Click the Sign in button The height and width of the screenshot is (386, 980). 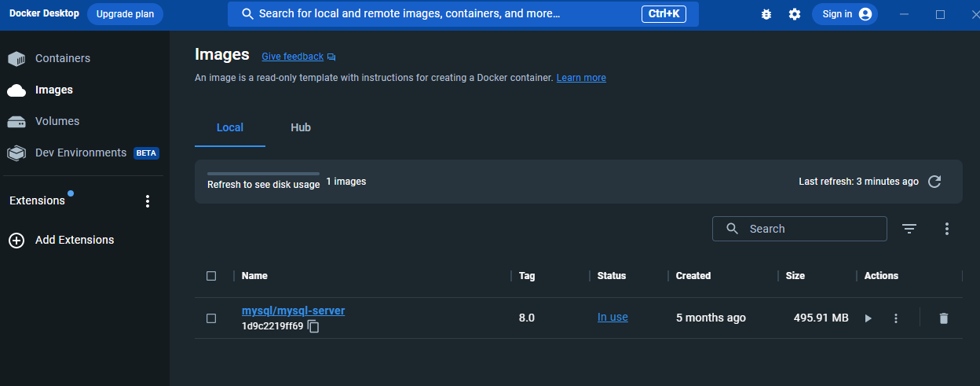pos(845,14)
